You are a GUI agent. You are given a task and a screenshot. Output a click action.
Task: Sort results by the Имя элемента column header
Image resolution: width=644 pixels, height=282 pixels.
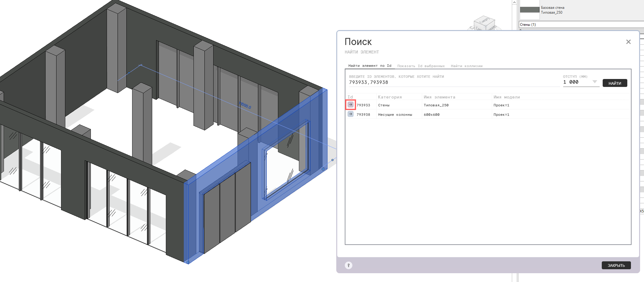(439, 97)
